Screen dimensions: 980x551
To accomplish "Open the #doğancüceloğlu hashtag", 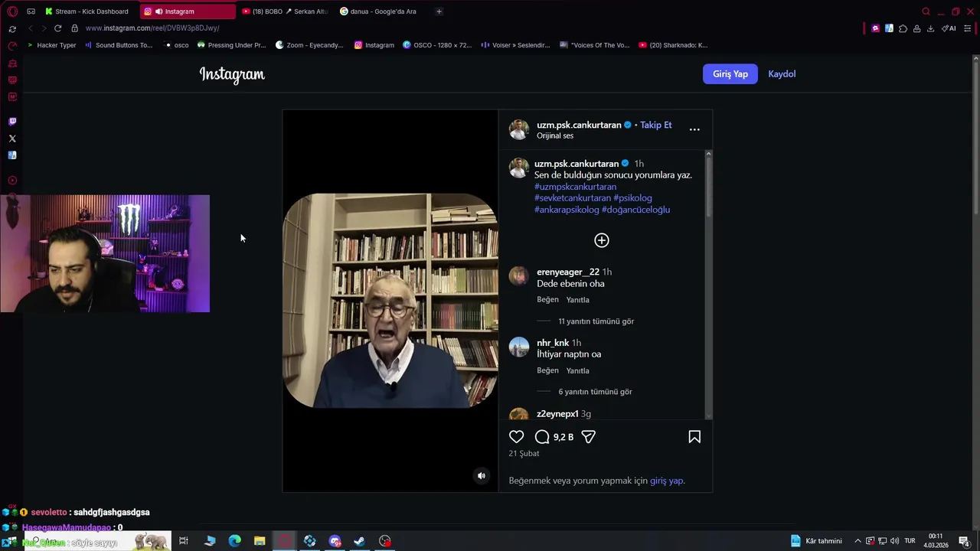I will pos(635,210).
